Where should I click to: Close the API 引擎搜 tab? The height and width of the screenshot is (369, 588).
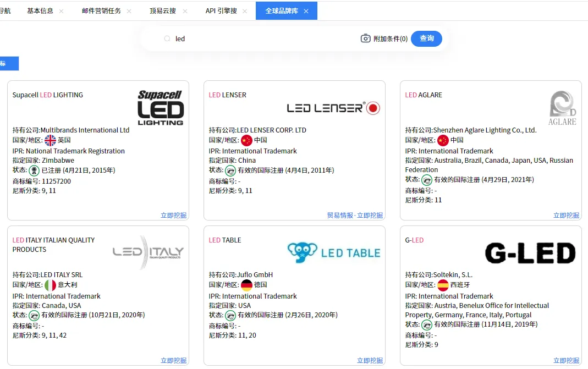245,11
